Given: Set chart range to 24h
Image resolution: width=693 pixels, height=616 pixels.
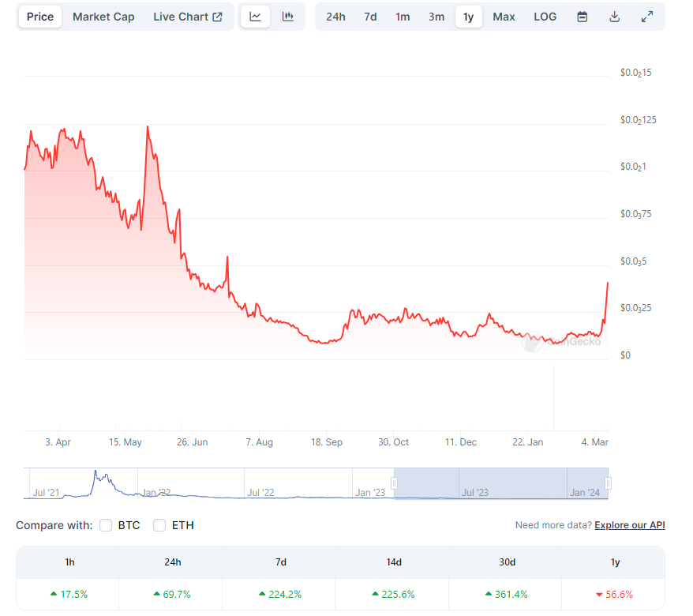Looking at the screenshot, I should coord(335,17).
